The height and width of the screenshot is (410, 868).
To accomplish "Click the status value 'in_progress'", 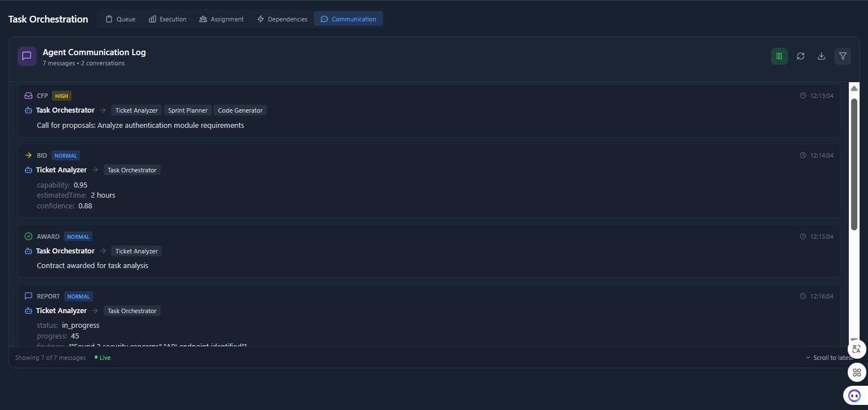I will pos(81,326).
